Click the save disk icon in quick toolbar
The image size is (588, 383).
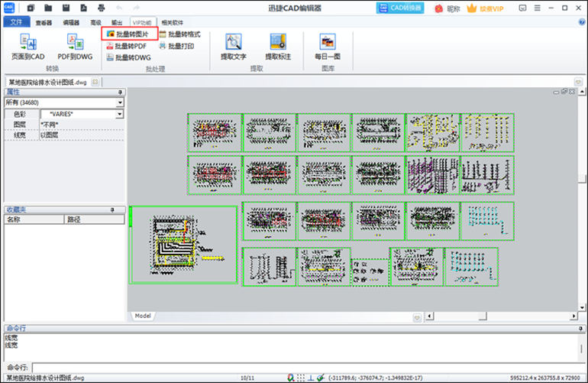click(x=66, y=8)
